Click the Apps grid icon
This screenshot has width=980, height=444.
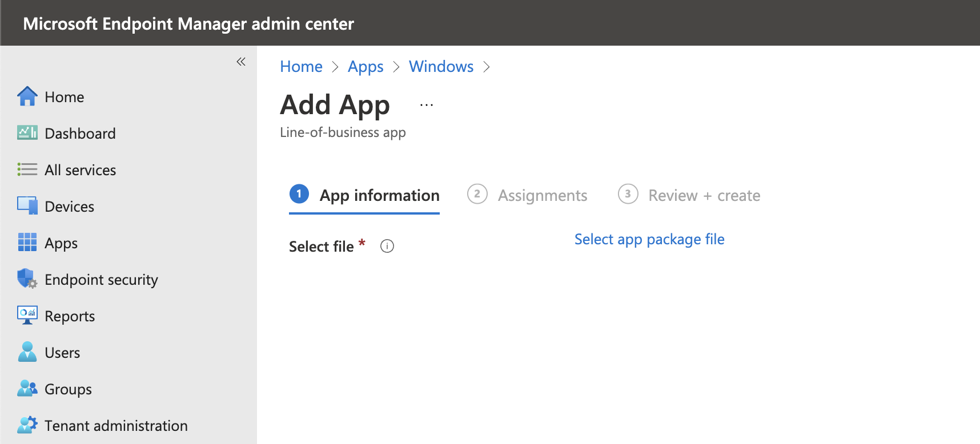coord(27,243)
